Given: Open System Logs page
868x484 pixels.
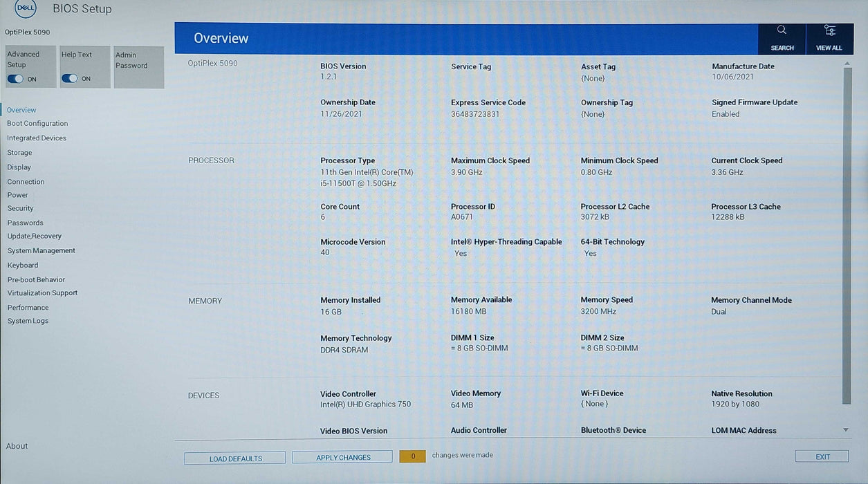Looking at the screenshot, I should (x=28, y=321).
